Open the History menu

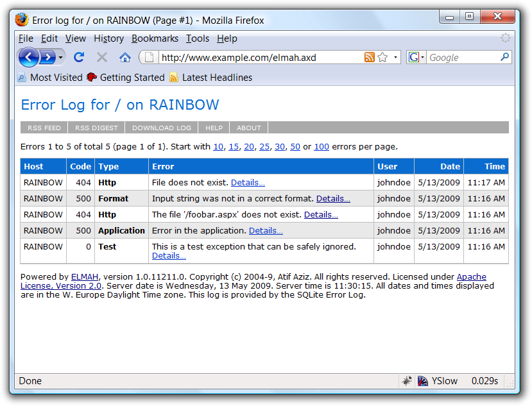tap(108, 38)
